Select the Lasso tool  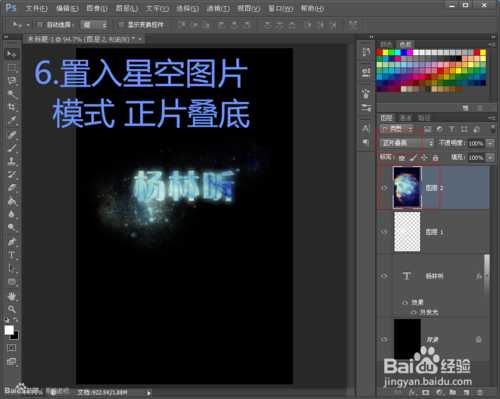tap(12, 81)
